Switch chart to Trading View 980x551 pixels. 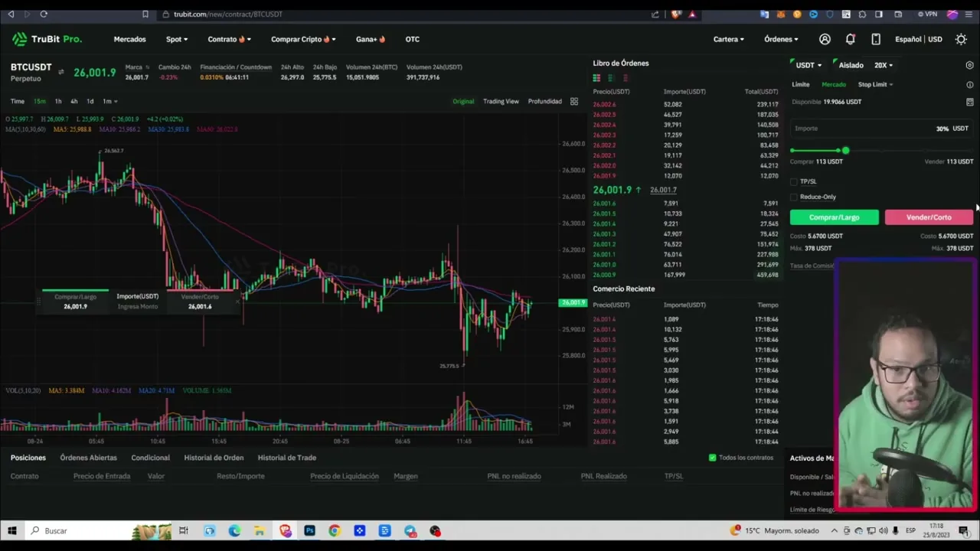tap(501, 101)
